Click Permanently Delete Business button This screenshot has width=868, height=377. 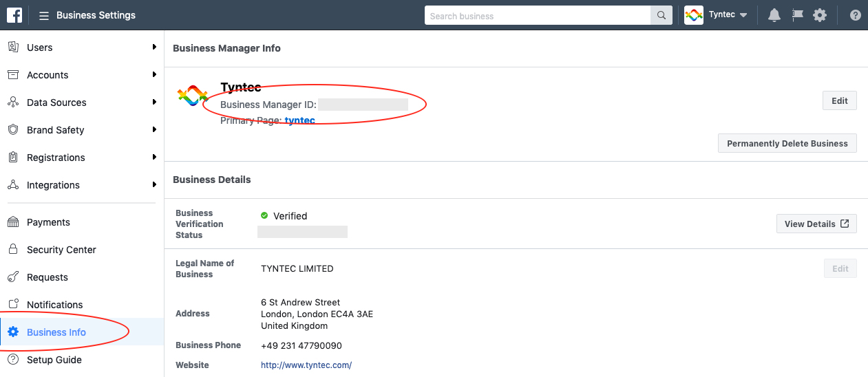pos(787,143)
